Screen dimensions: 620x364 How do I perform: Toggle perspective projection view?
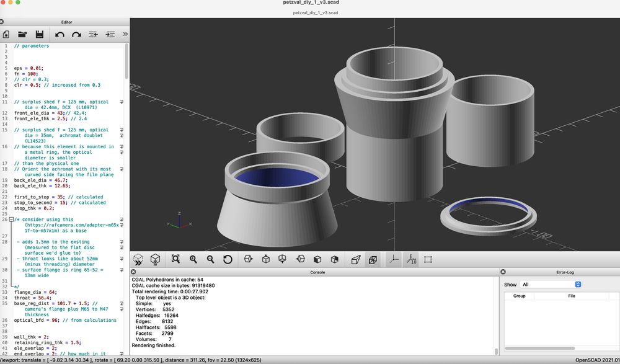click(x=355, y=259)
